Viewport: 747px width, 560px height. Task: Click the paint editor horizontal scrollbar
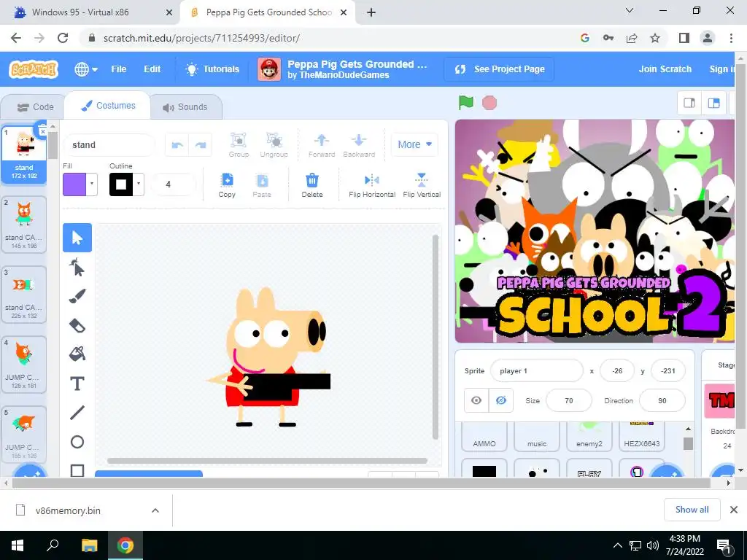pyautogui.click(x=267, y=461)
